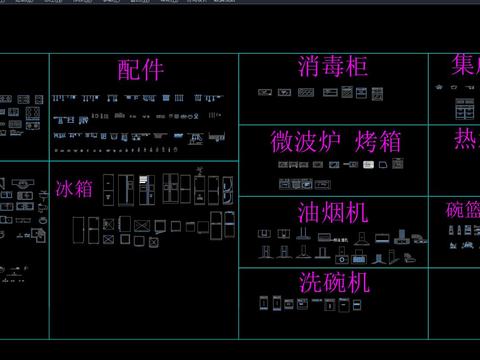Pick the last dishwasher block under 洗碗机
480x360 pixels.
[357, 305]
